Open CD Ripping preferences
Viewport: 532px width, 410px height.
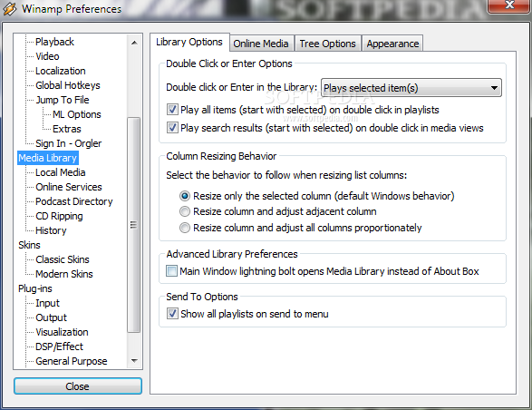click(x=59, y=216)
